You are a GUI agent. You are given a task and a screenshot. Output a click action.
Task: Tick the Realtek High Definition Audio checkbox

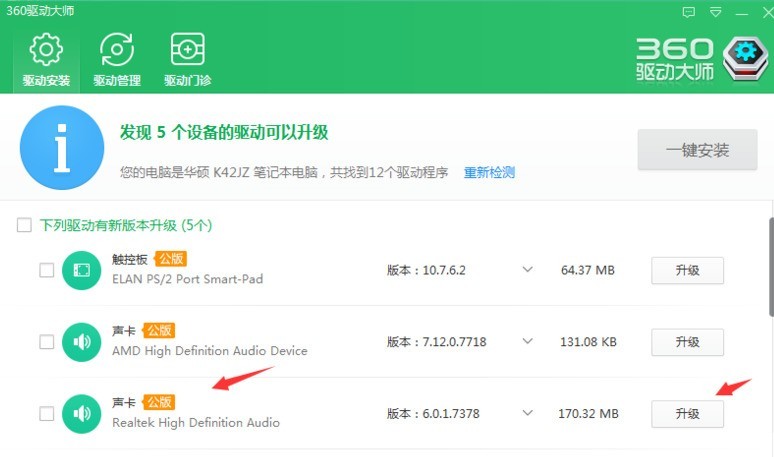pos(46,413)
